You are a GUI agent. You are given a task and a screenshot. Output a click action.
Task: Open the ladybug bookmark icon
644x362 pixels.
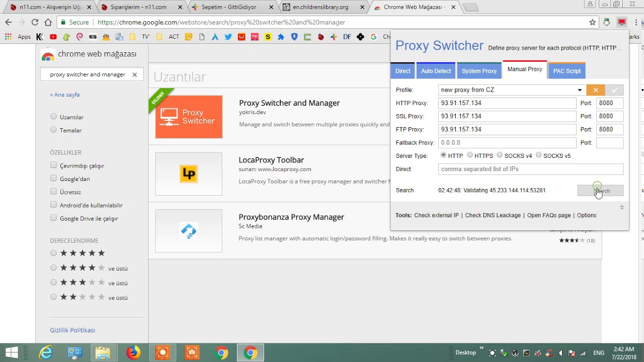pyautogui.click(x=321, y=37)
